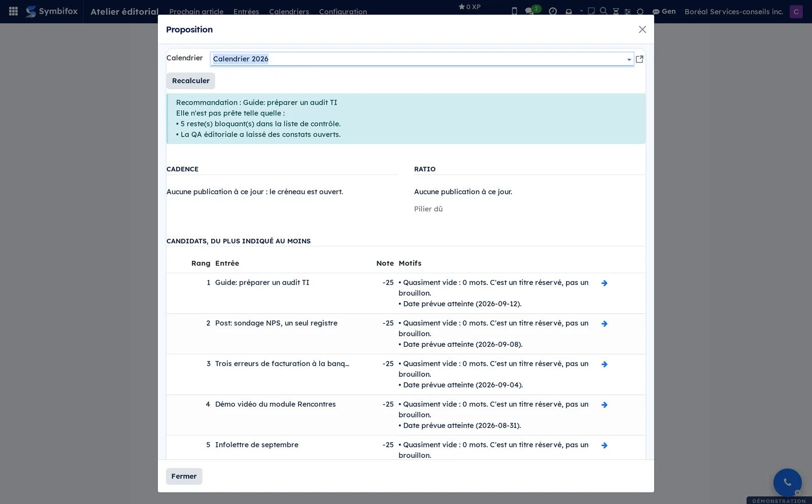Image resolution: width=812 pixels, height=504 pixels.
Task: Click the Note column header
Action: pos(385,263)
